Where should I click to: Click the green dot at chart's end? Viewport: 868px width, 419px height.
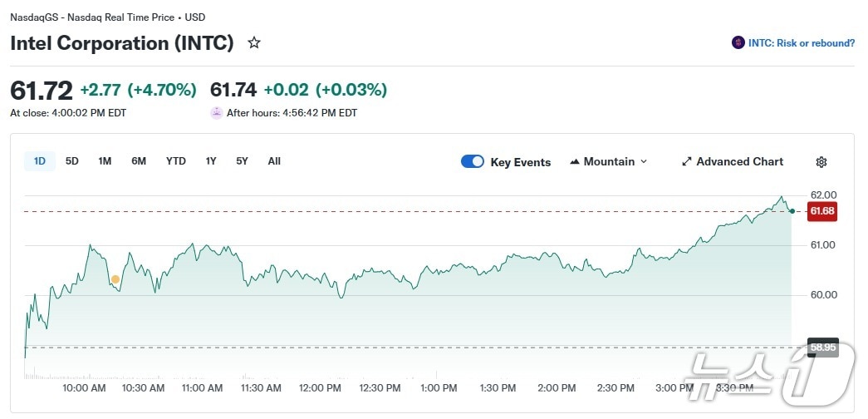792,211
